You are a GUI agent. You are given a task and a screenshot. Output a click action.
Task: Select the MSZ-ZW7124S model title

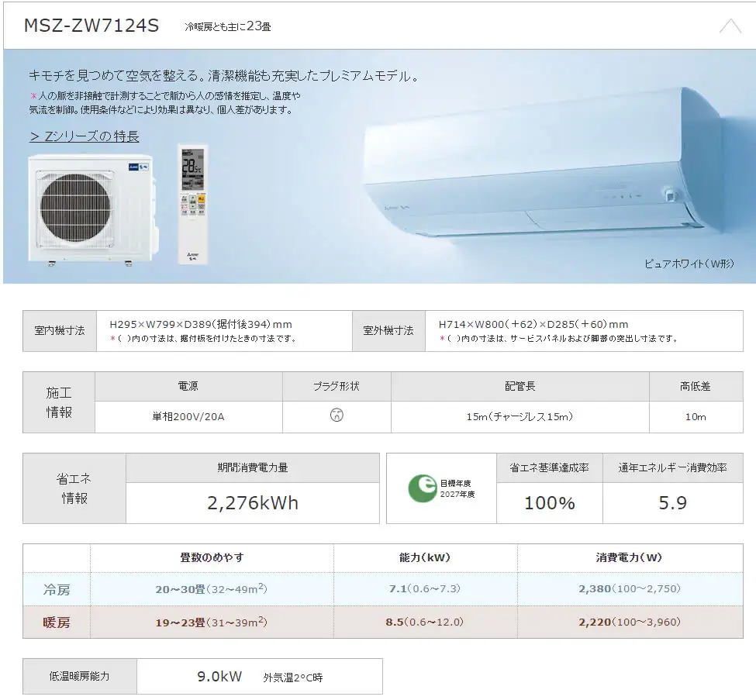pos(91,25)
